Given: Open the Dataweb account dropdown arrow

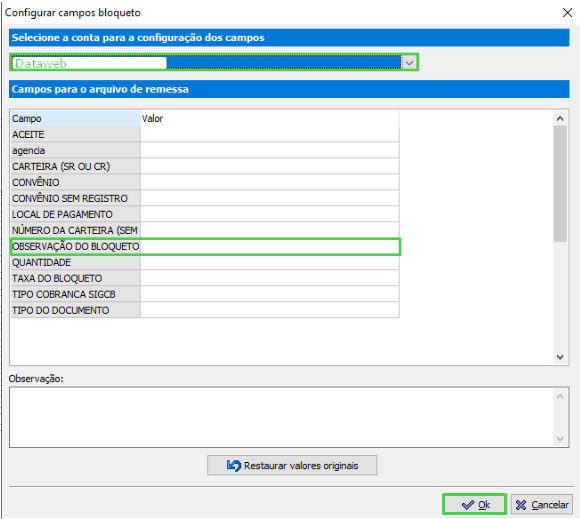Looking at the screenshot, I should pyautogui.click(x=409, y=63).
